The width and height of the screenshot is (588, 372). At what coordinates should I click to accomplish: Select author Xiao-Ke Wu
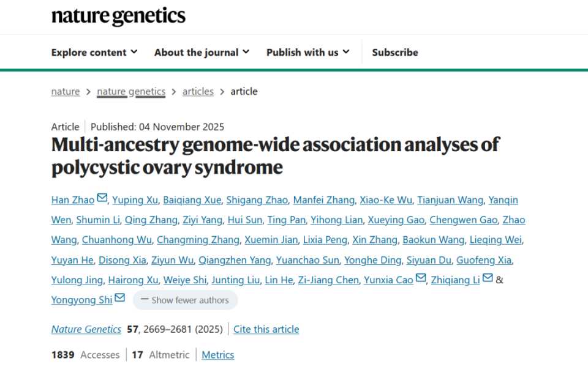(386, 200)
